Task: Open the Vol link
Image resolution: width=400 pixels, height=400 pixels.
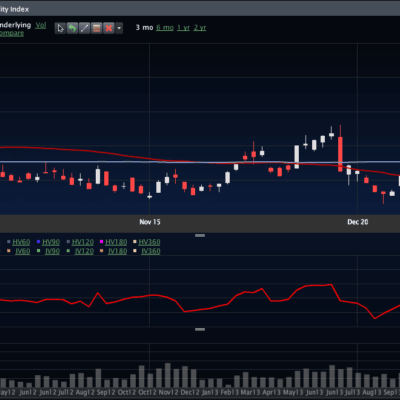Action: pyautogui.click(x=41, y=25)
